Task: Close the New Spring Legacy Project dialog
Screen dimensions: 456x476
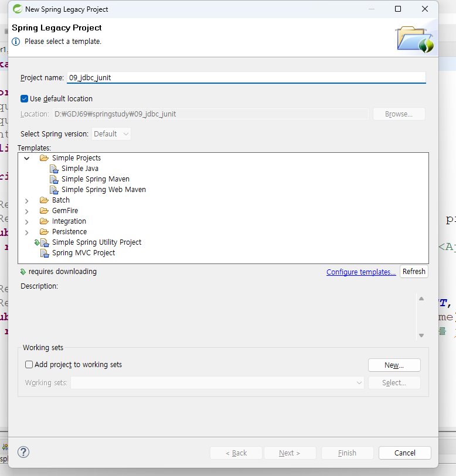Action: point(425,9)
